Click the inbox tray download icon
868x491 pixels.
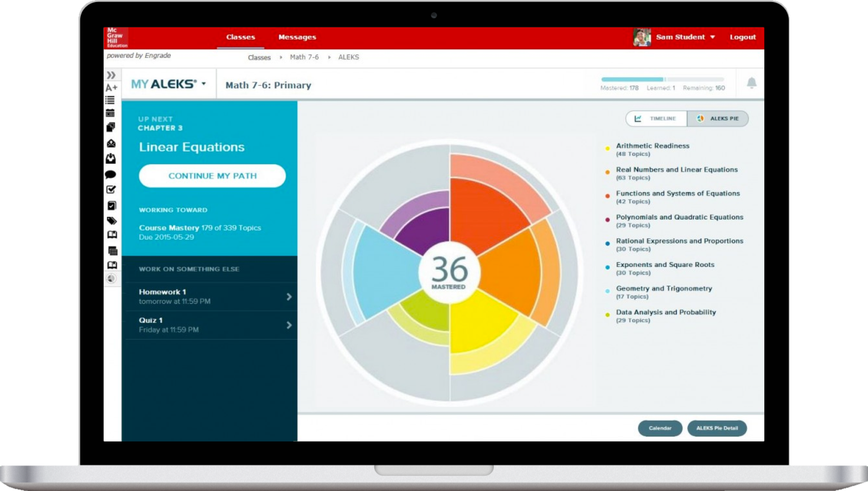pos(111,158)
